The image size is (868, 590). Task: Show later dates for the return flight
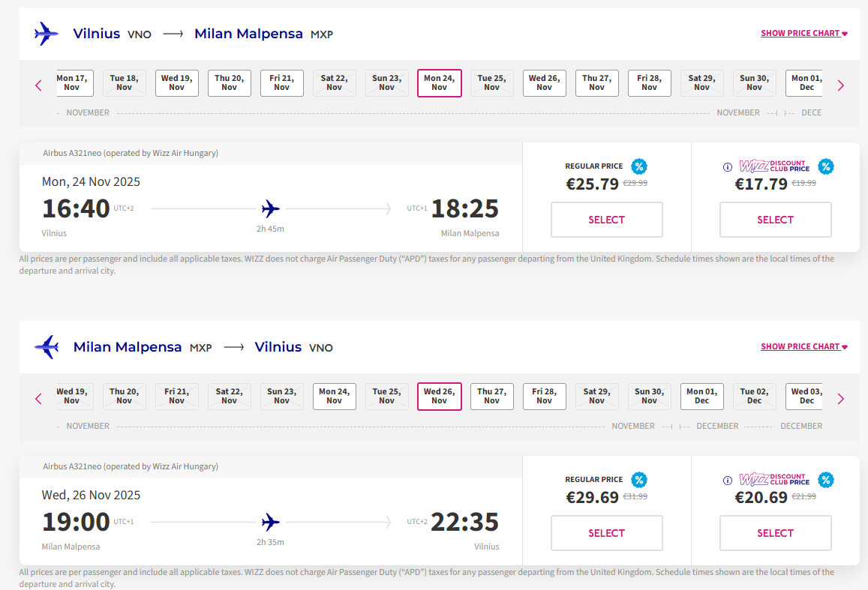(x=840, y=399)
